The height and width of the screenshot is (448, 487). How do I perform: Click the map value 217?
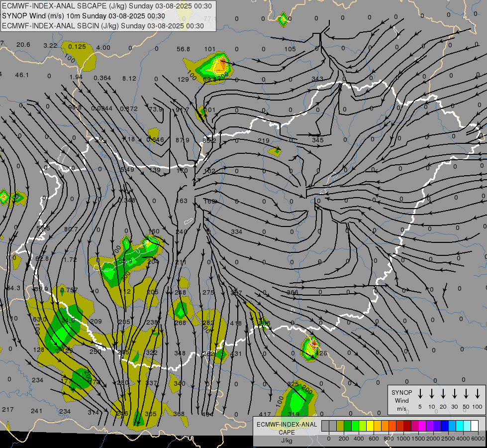[x=8, y=409]
